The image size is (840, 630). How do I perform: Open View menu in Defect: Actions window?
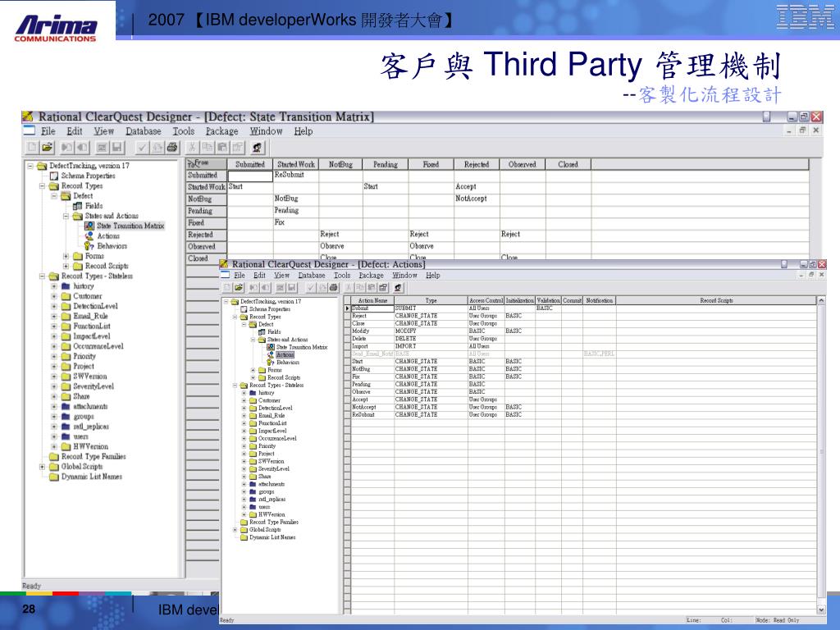pos(282,276)
